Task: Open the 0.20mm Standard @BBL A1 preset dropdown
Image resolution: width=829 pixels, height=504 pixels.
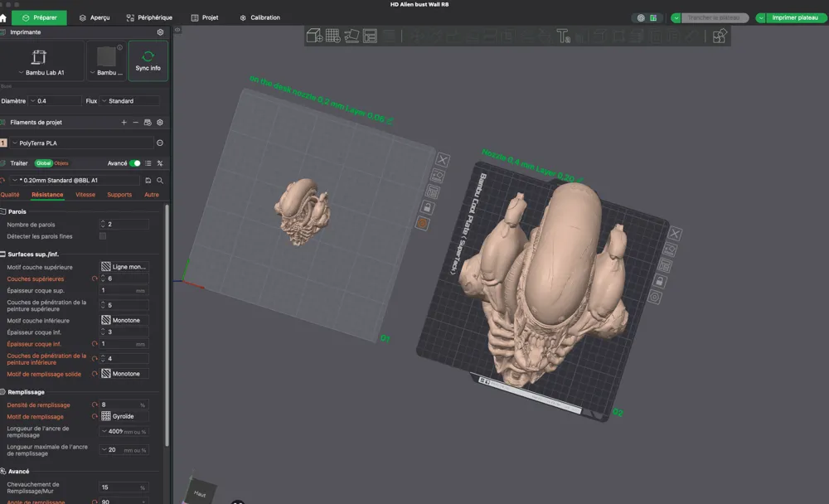Action: point(75,181)
